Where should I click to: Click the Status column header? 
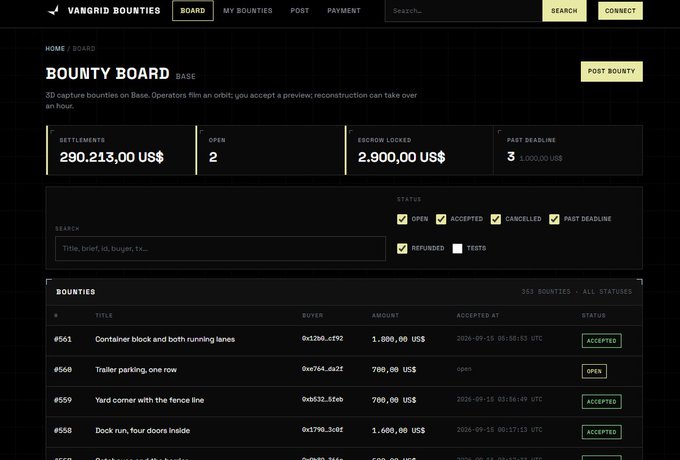593,315
